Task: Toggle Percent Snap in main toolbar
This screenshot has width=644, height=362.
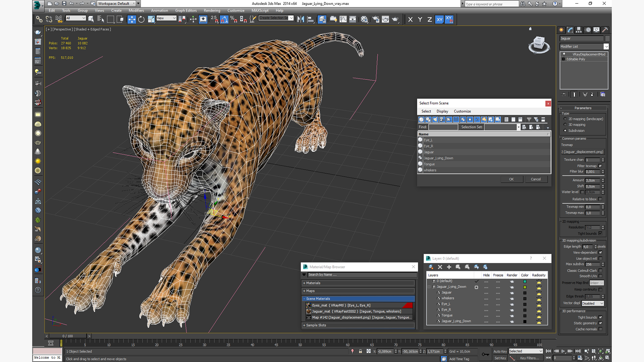Action: coord(234,19)
